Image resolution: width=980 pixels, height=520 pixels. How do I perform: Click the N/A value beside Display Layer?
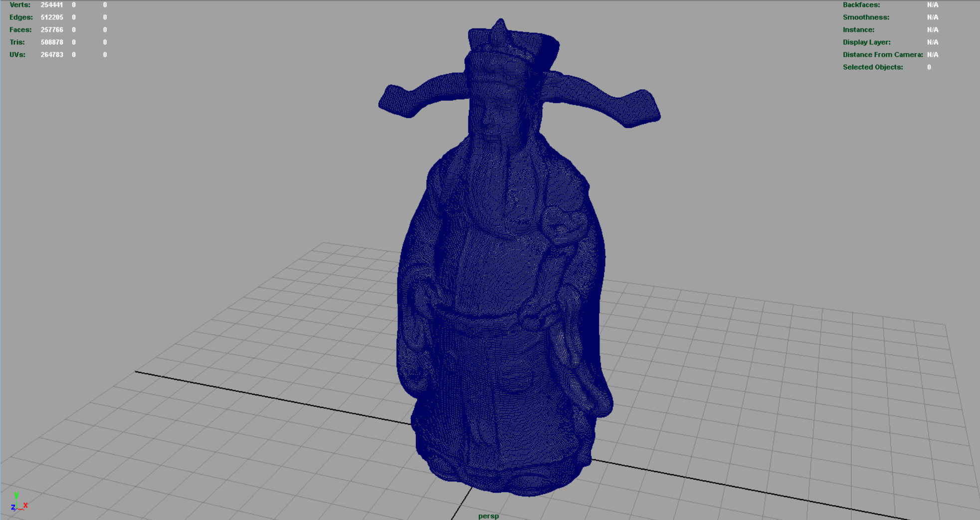[933, 42]
